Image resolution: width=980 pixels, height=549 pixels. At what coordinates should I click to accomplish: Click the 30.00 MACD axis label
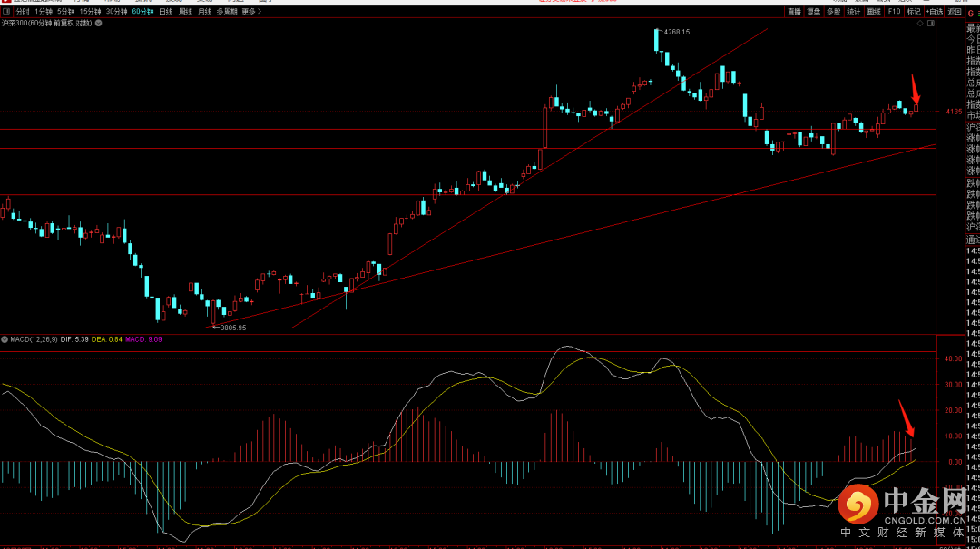click(954, 385)
